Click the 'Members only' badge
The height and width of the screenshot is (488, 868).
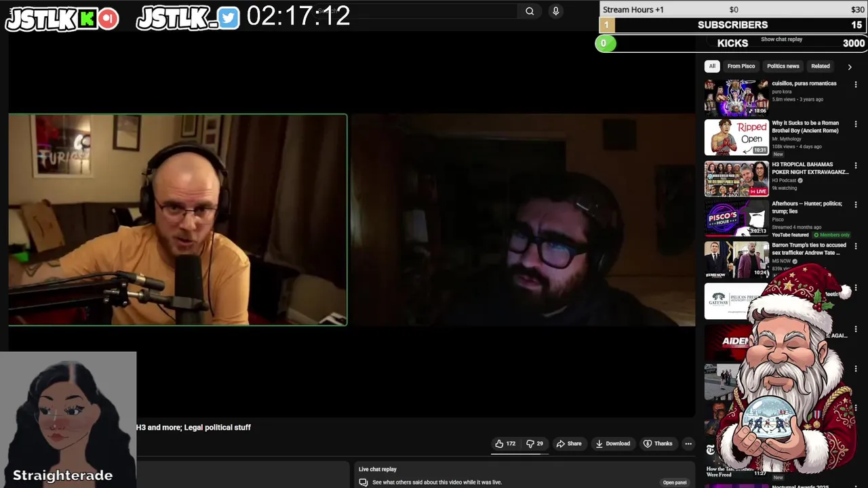(832, 235)
